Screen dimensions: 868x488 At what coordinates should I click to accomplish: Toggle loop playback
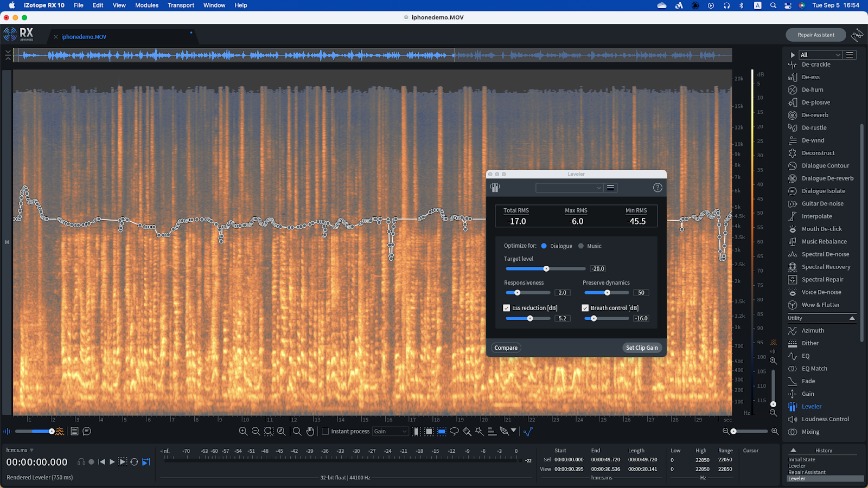[x=134, y=462]
